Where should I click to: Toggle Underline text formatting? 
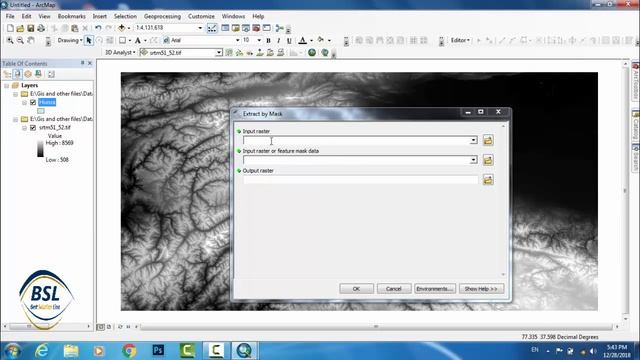(289, 40)
